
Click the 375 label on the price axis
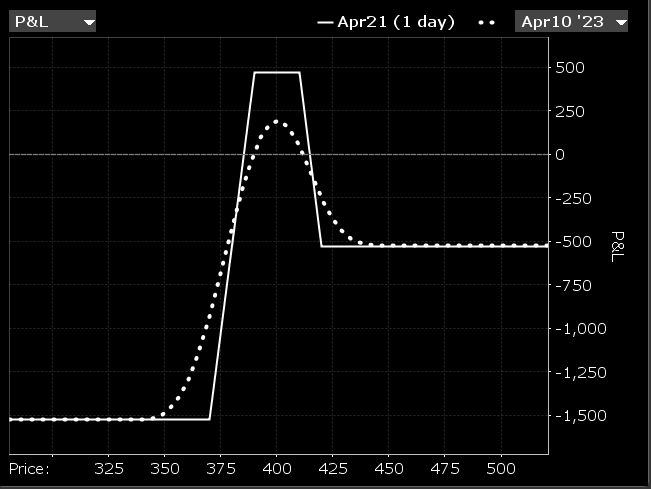click(221, 468)
